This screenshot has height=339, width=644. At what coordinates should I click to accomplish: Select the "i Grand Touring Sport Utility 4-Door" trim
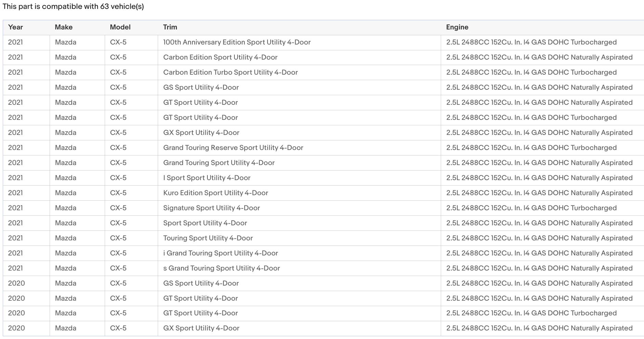220,253
